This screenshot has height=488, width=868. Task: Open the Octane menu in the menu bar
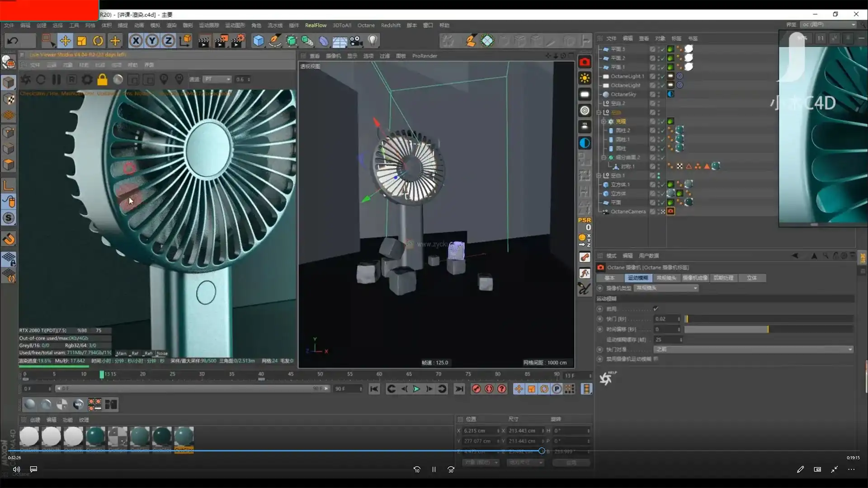pos(366,25)
